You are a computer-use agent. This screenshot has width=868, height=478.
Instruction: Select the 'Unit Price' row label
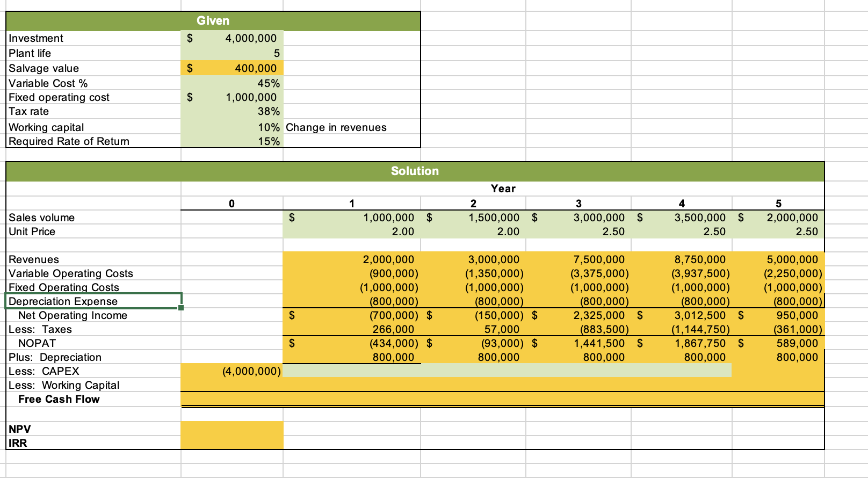(x=32, y=231)
